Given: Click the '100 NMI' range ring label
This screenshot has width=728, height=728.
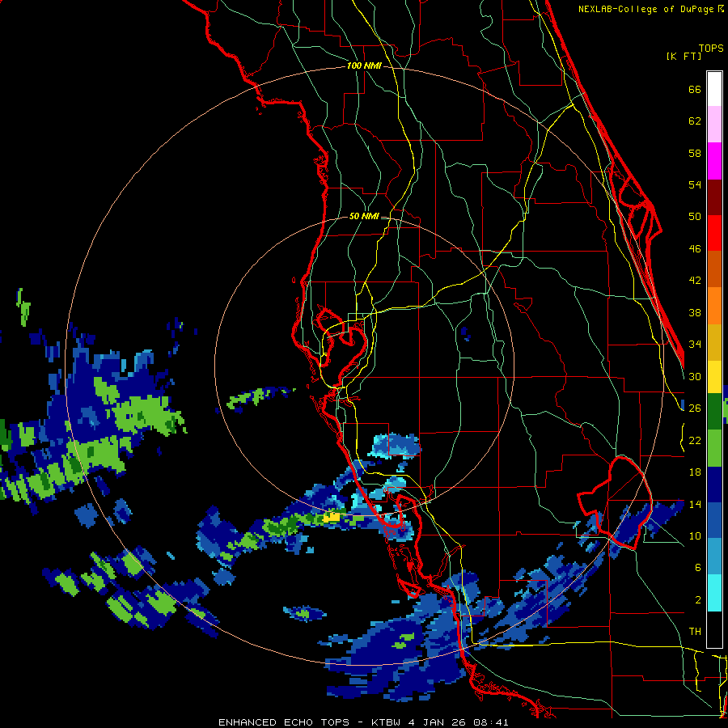Looking at the screenshot, I should point(364,66).
